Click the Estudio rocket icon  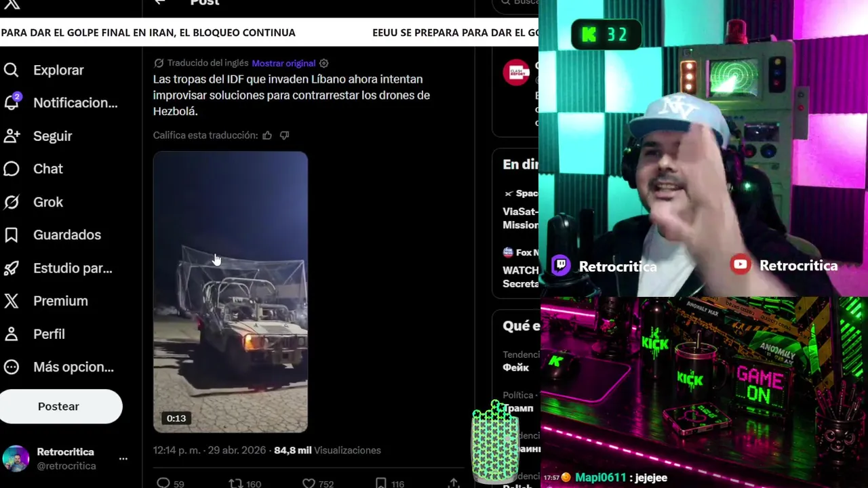pos(11,268)
